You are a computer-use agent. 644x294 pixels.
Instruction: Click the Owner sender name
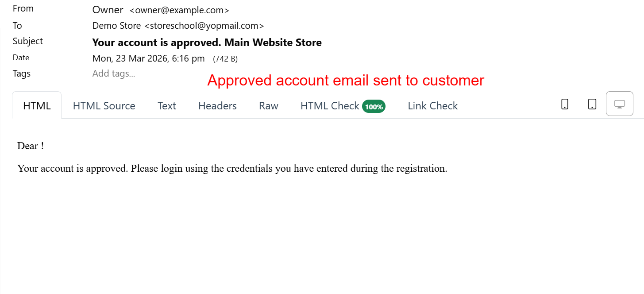[x=108, y=10]
